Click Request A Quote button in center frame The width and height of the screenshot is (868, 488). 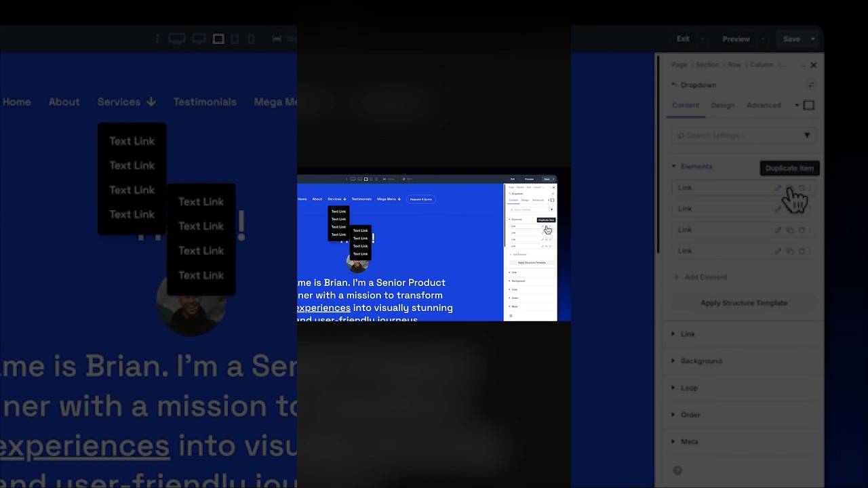coord(420,199)
